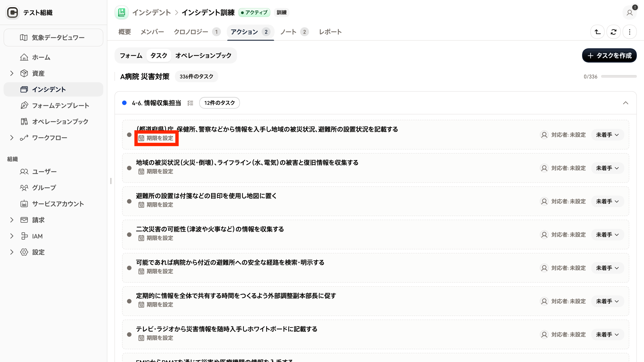Open 未着手 status dropdown for テレビ・ラジオ task
The height and width of the screenshot is (362, 644).
click(x=608, y=335)
